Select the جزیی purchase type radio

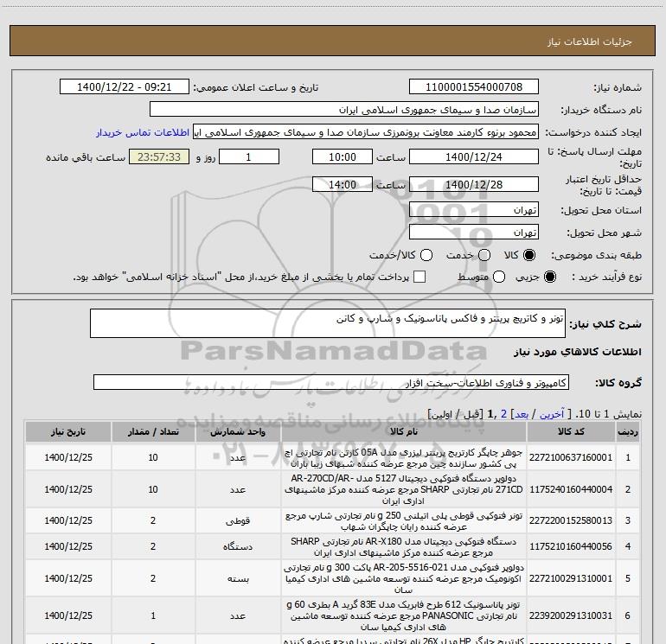pos(549,277)
